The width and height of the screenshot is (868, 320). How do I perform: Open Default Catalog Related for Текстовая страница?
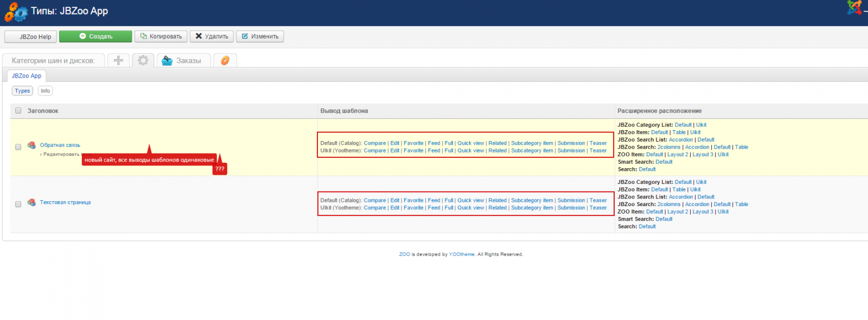497,201
